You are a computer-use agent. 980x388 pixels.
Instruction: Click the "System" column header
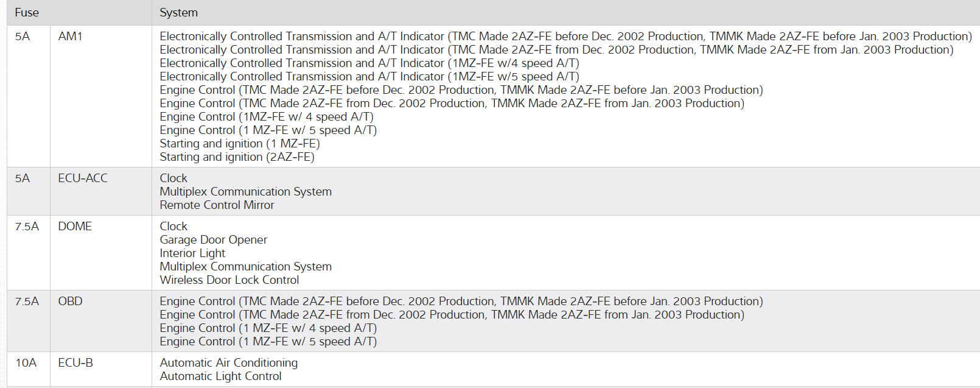point(178,13)
